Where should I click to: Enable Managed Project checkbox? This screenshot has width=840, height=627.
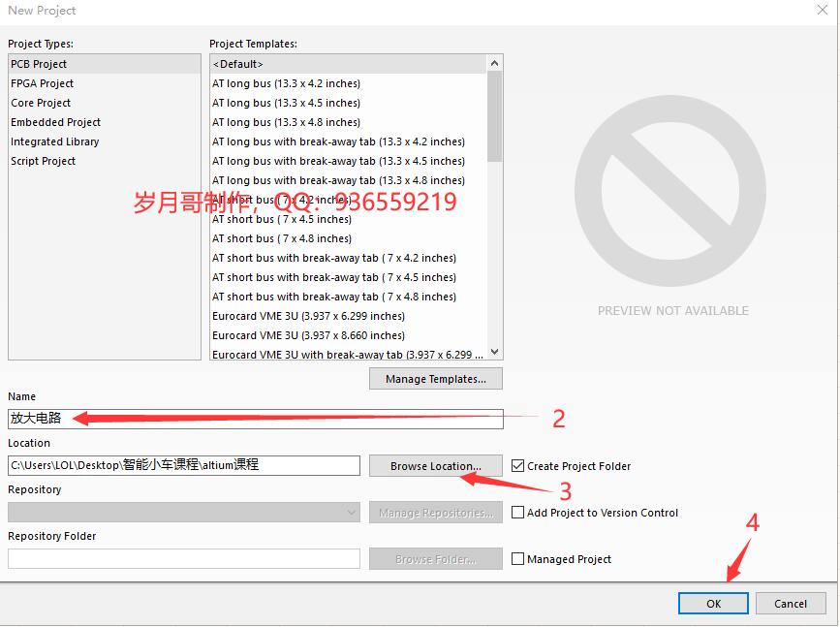(517, 559)
